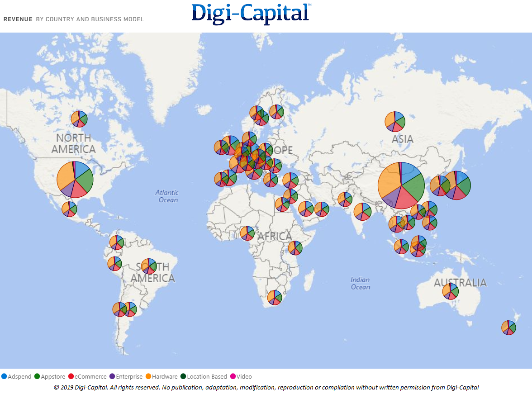This screenshot has height=394, width=532.
Task: Select the New Zealand pie chart
Action: (x=508, y=328)
